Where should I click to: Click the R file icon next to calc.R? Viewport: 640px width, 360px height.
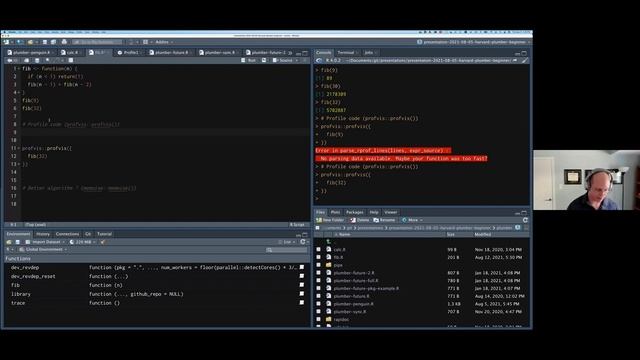coord(329,249)
